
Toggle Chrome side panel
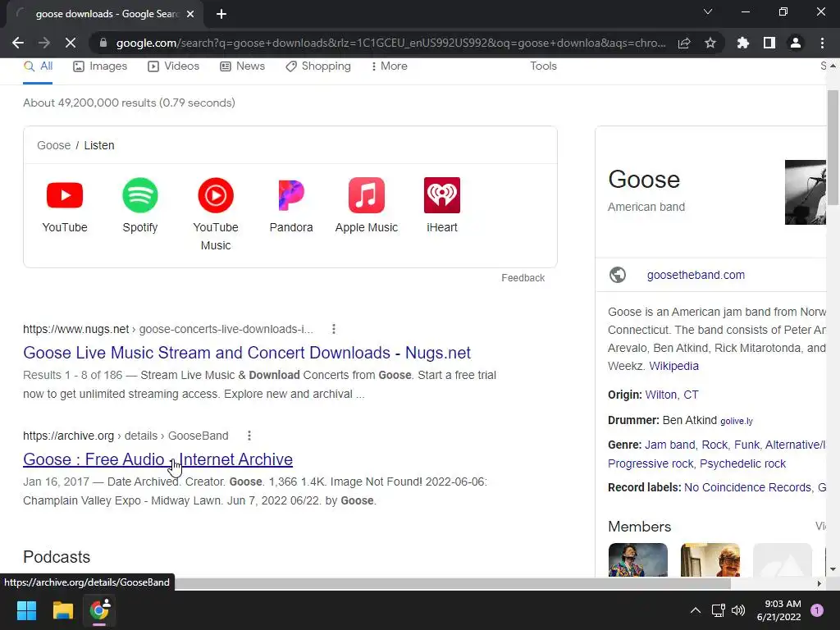click(x=769, y=43)
